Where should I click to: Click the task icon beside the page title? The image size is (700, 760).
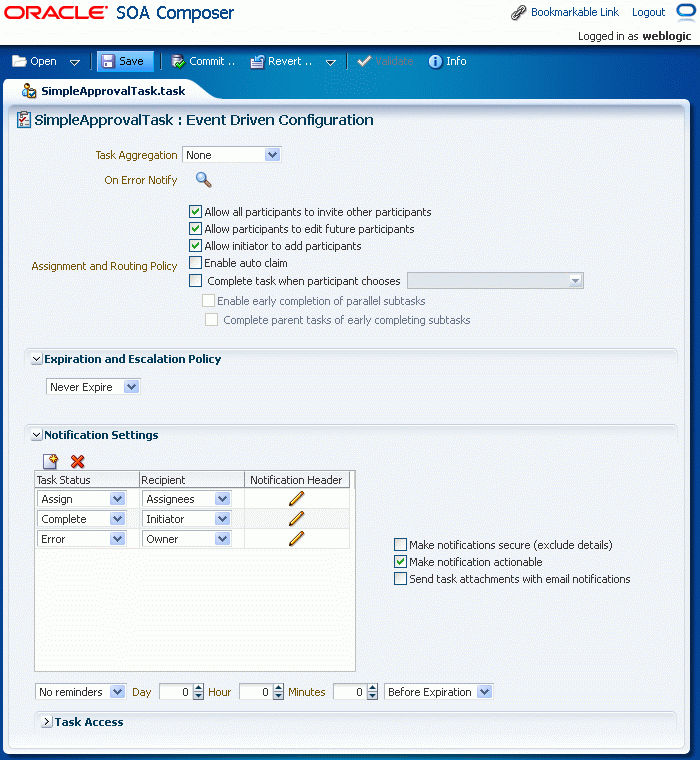(x=24, y=120)
